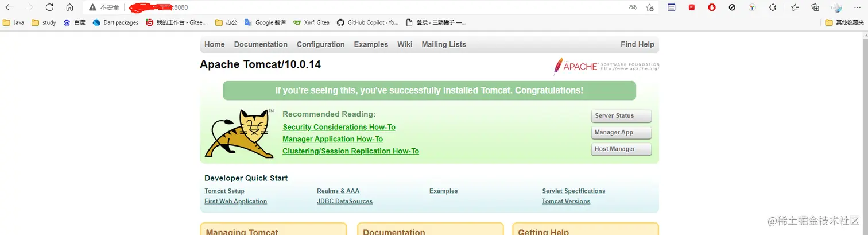Open the Realms & AAA link
This screenshot has height=235, width=868.
tap(338, 191)
